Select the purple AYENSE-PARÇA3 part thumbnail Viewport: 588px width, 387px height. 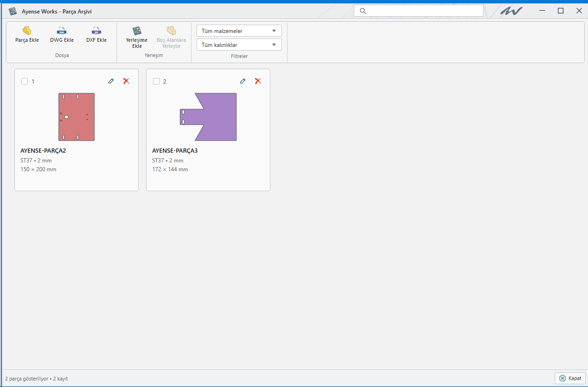click(208, 117)
